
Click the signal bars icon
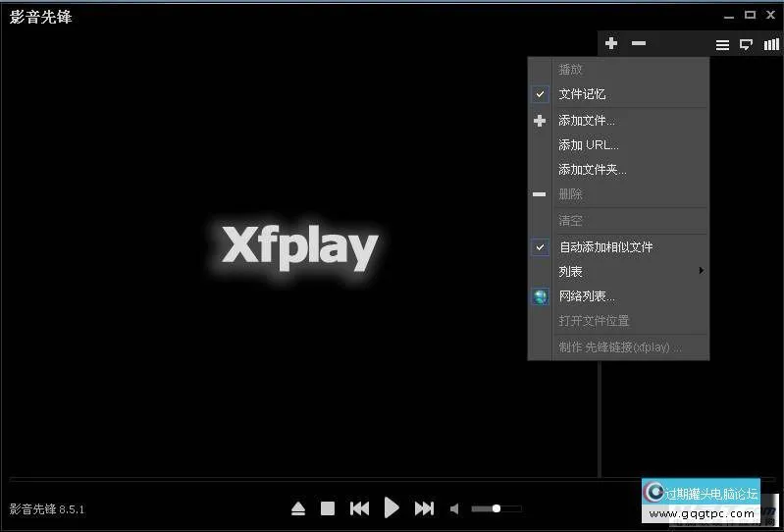click(771, 44)
